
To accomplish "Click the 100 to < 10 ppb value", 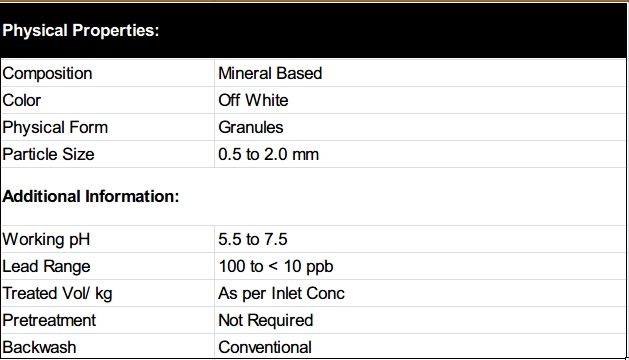I will pos(276,266).
